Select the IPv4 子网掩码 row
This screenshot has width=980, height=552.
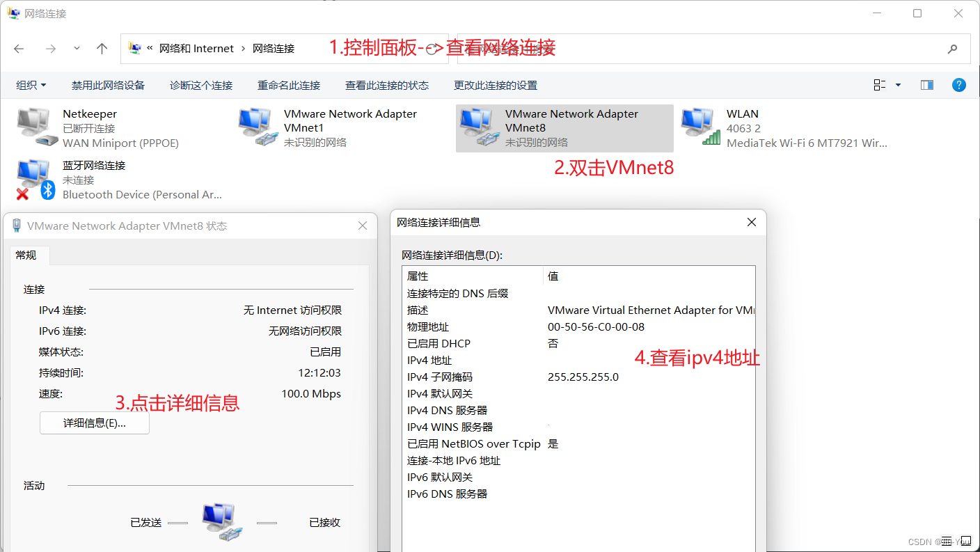[578, 377]
